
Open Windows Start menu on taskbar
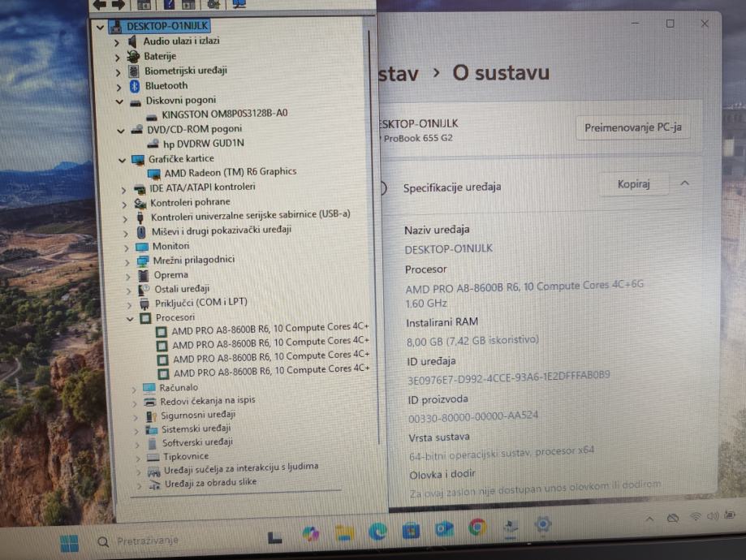[x=70, y=543]
